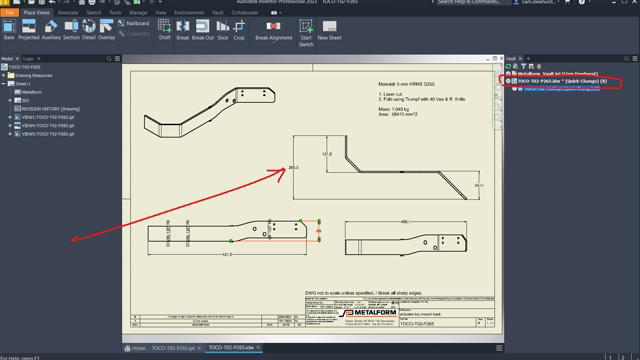Select the Metalform border item

coord(28,92)
